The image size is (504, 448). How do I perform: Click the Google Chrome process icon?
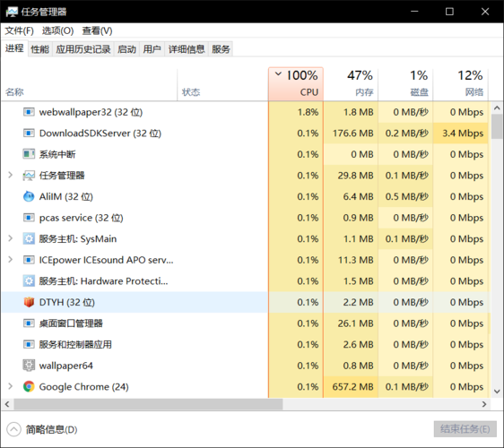29,387
